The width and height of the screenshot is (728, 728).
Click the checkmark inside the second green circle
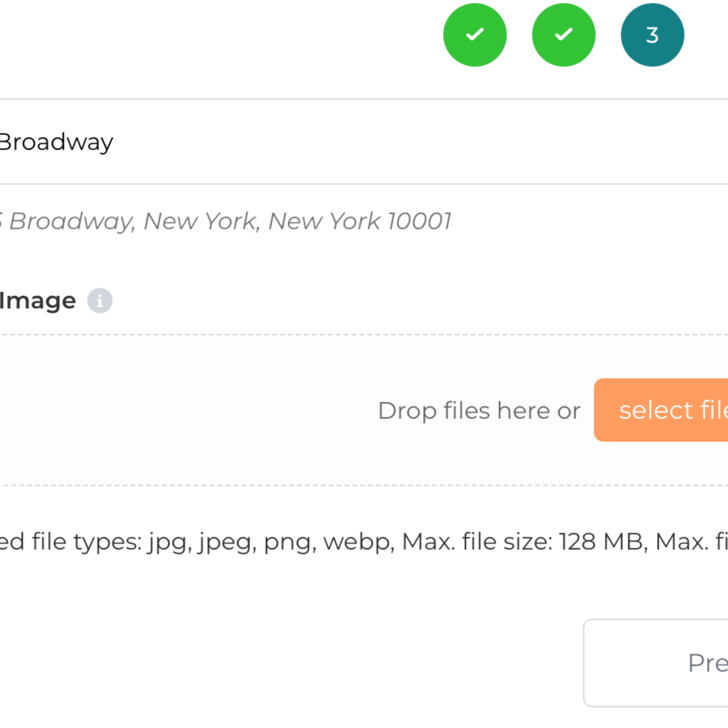tap(564, 34)
